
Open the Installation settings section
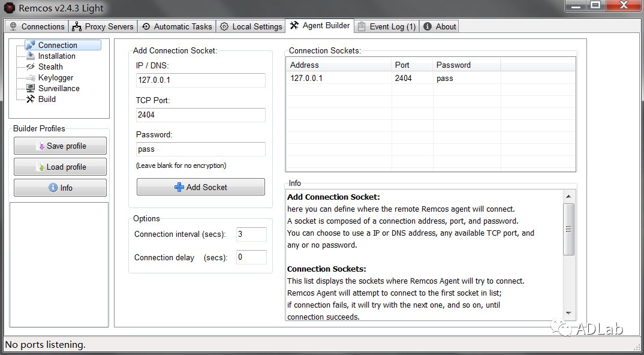[x=56, y=56]
